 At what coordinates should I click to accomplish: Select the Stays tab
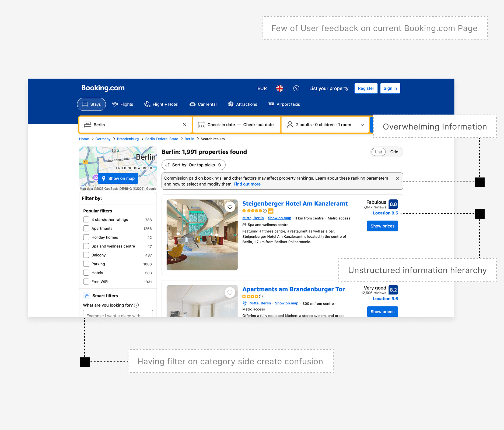coord(92,104)
